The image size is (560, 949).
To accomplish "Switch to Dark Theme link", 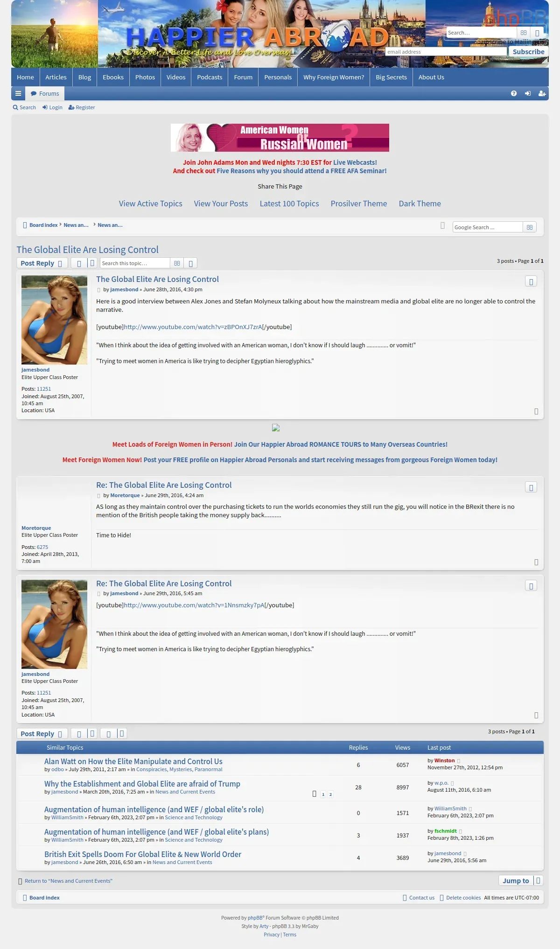I will [420, 204].
